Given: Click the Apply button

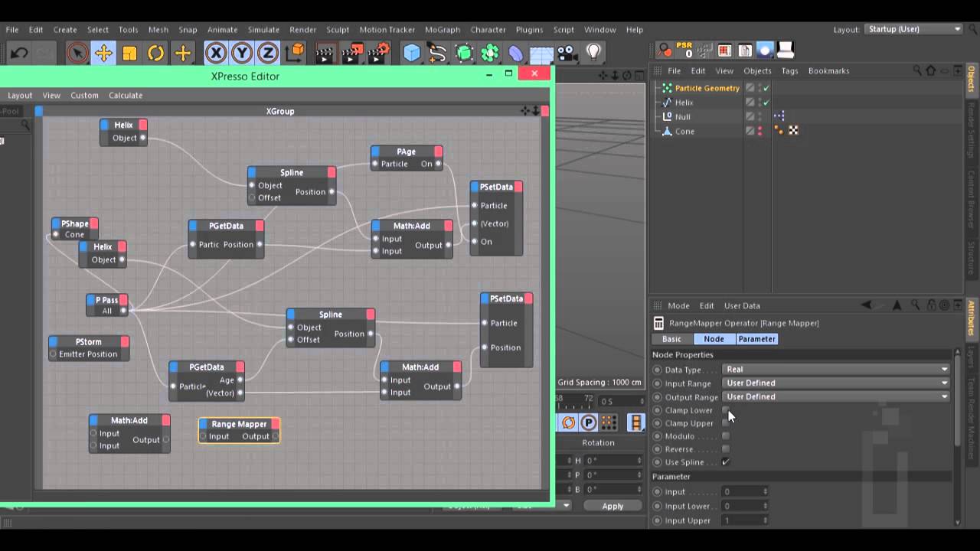Looking at the screenshot, I should [612, 506].
